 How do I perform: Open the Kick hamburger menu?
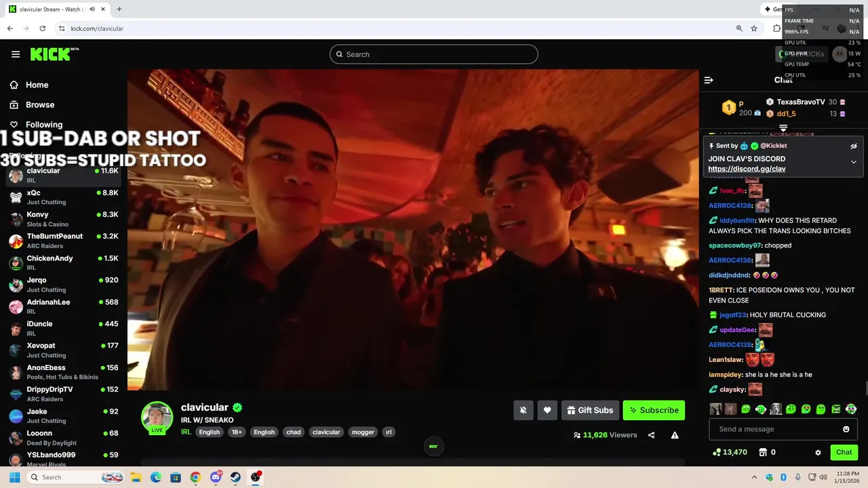[x=16, y=54]
